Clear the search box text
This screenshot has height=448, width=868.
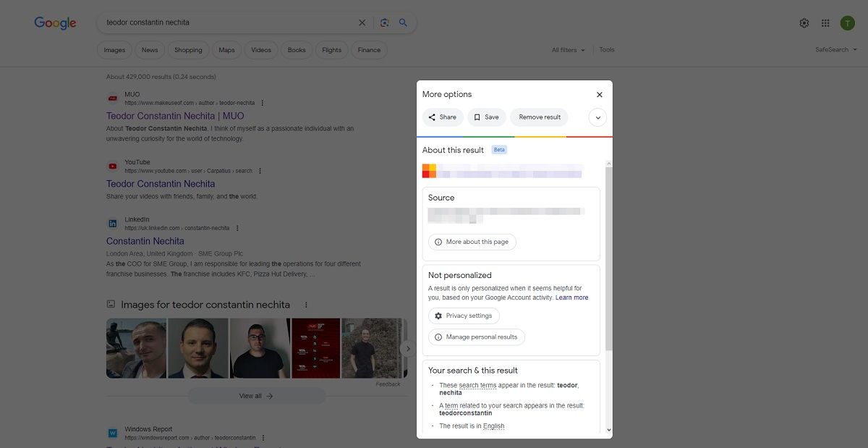362,22
